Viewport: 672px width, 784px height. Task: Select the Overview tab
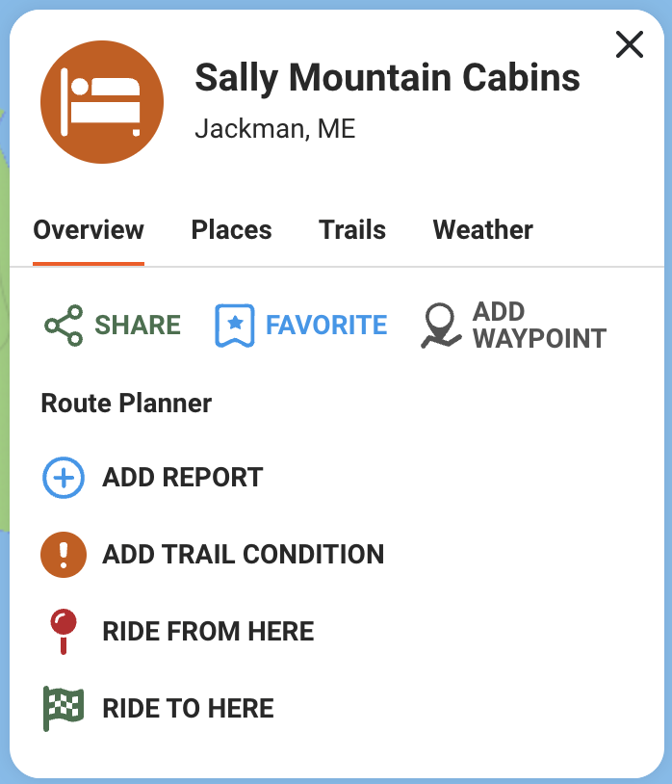(x=89, y=230)
